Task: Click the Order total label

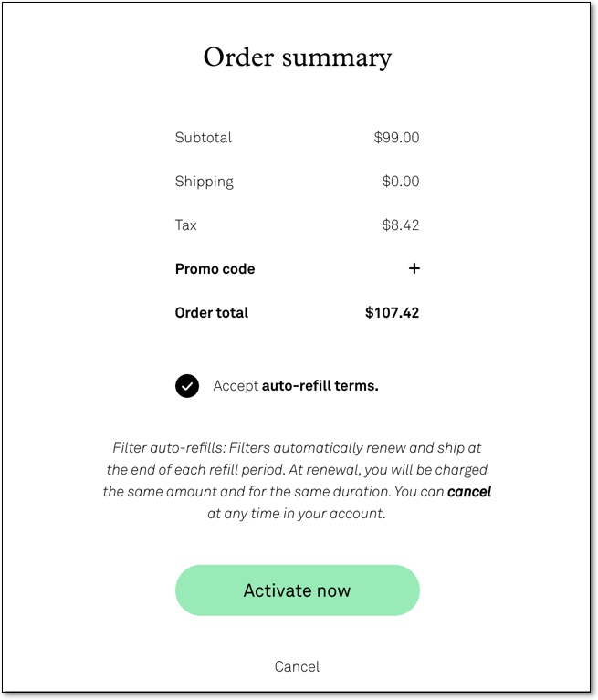Action: point(212,312)
